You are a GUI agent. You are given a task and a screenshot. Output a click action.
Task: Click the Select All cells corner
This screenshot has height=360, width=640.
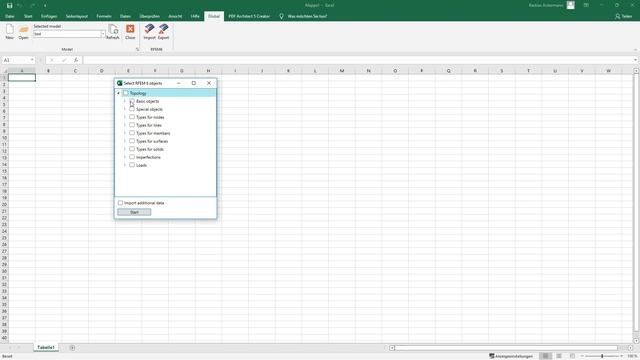(x=4, y=71)
